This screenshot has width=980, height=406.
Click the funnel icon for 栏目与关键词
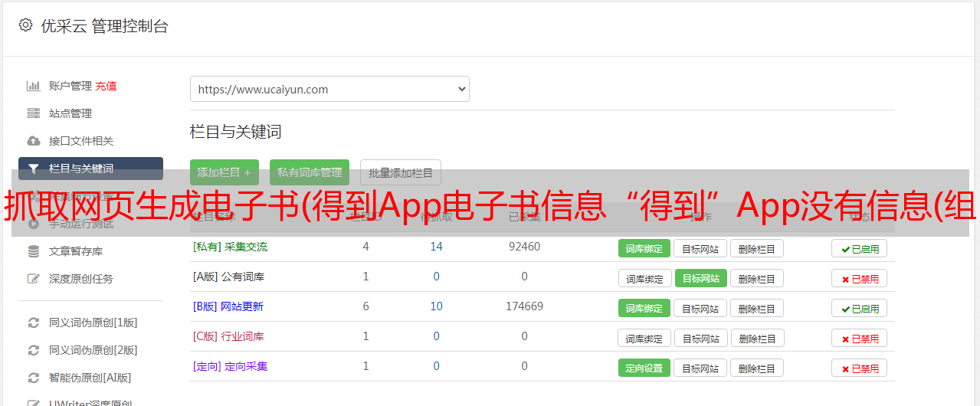click(33, 169)
